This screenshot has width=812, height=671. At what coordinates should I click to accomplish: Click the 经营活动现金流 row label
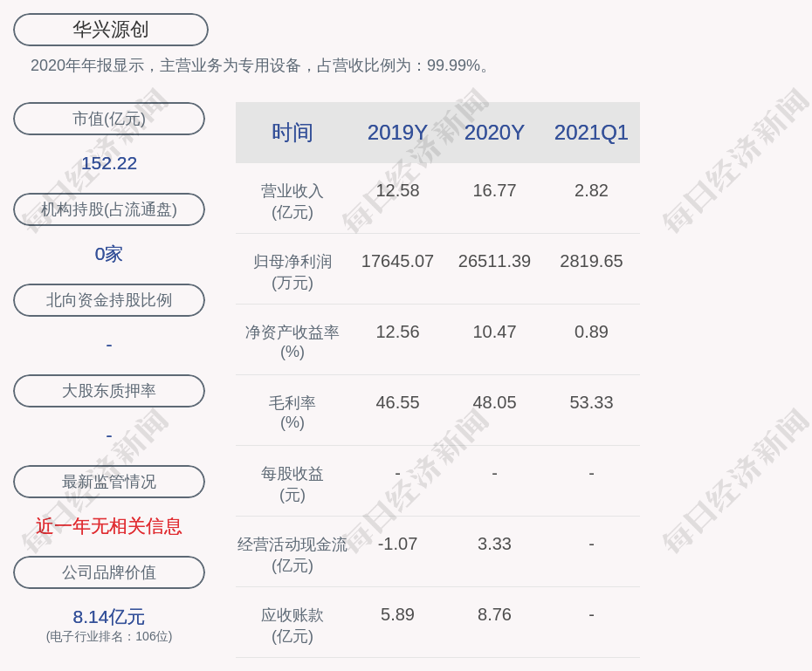(292, 554)
